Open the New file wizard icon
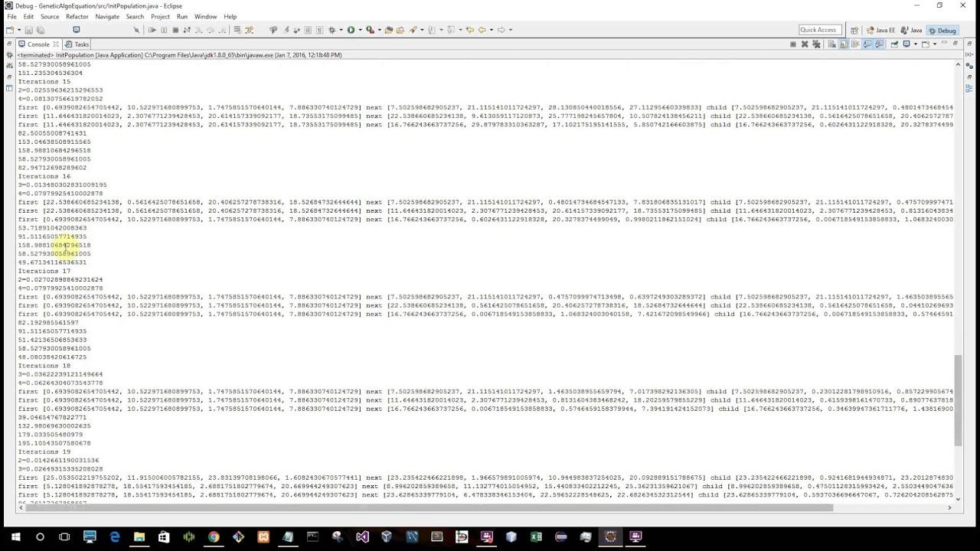The height and width of the screenshot is (551, 980). tap(9, 30)
